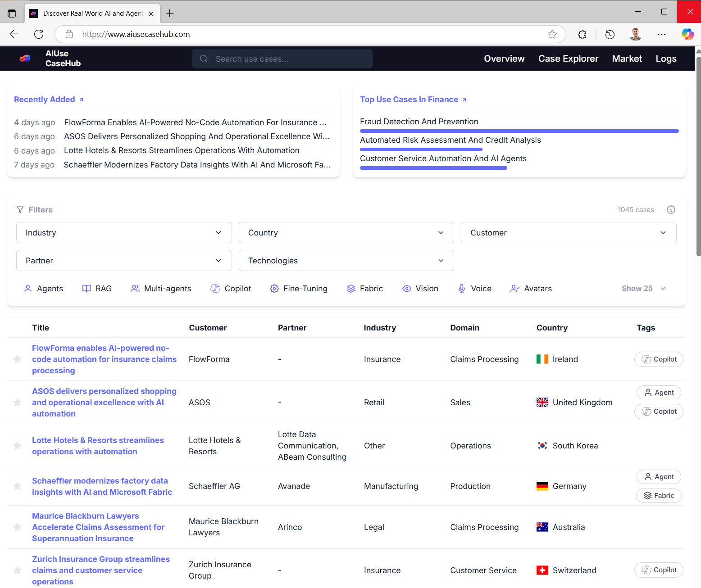Open Schaeffler modernizes factory data title
This screenshot has width=701, height=588.
point(102,486)
